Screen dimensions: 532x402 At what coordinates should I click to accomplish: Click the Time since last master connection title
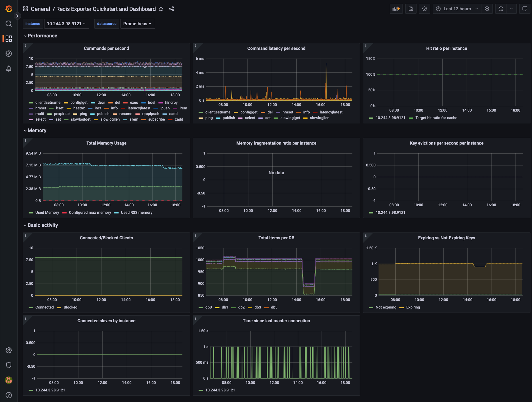(276, 321)
